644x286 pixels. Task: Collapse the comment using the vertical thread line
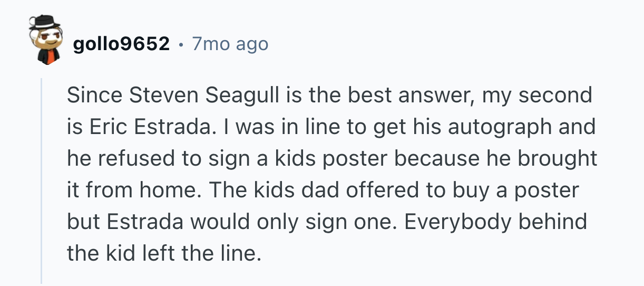point(42,179)
